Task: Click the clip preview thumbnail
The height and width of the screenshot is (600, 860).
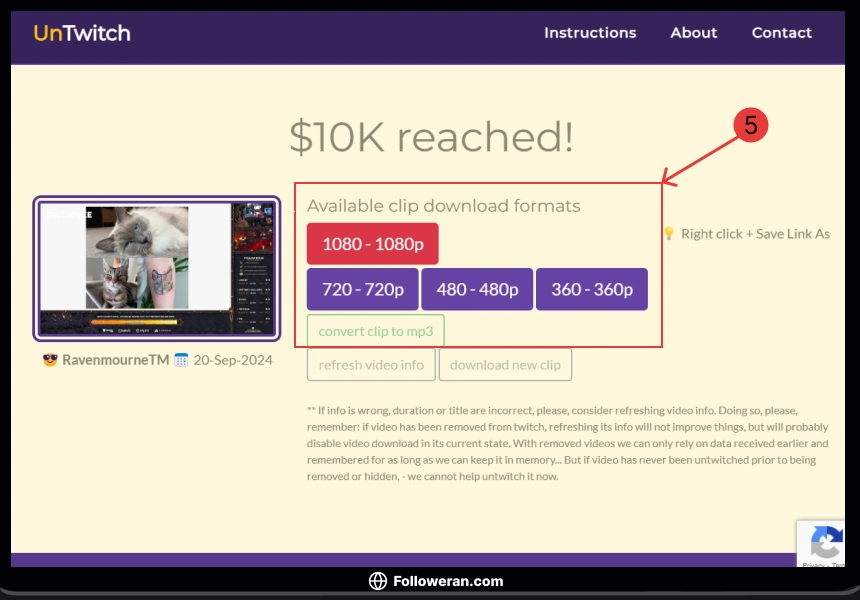Action: 157,269
